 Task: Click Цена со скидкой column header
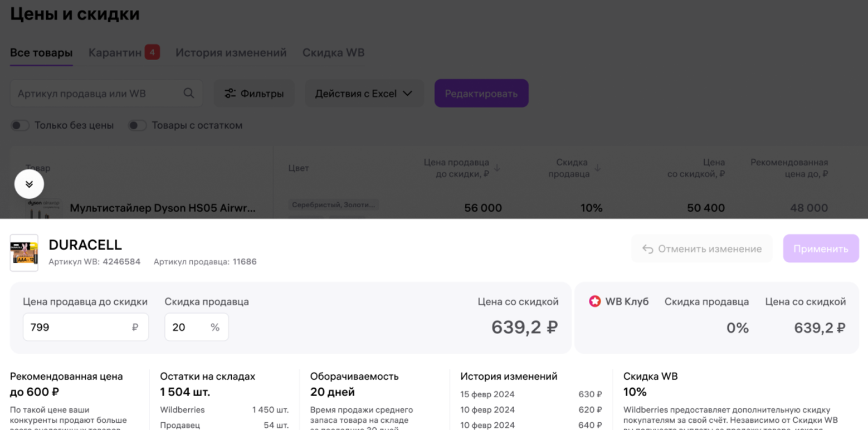tap(696, 168)
